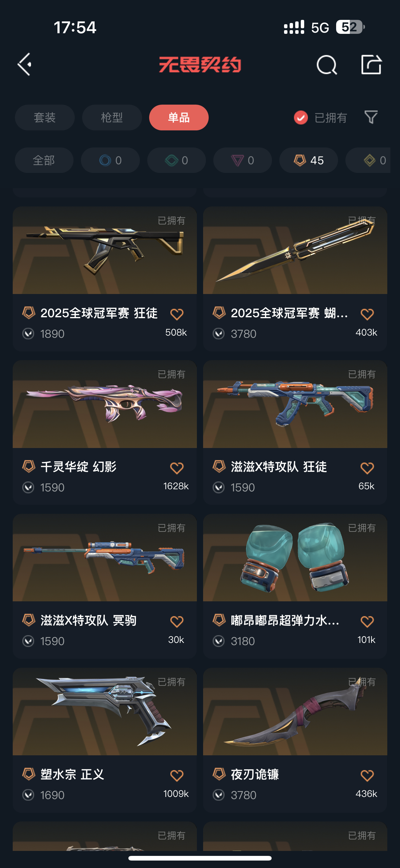
Task: Switch to the 套装 tab
Action: point(45,117)
